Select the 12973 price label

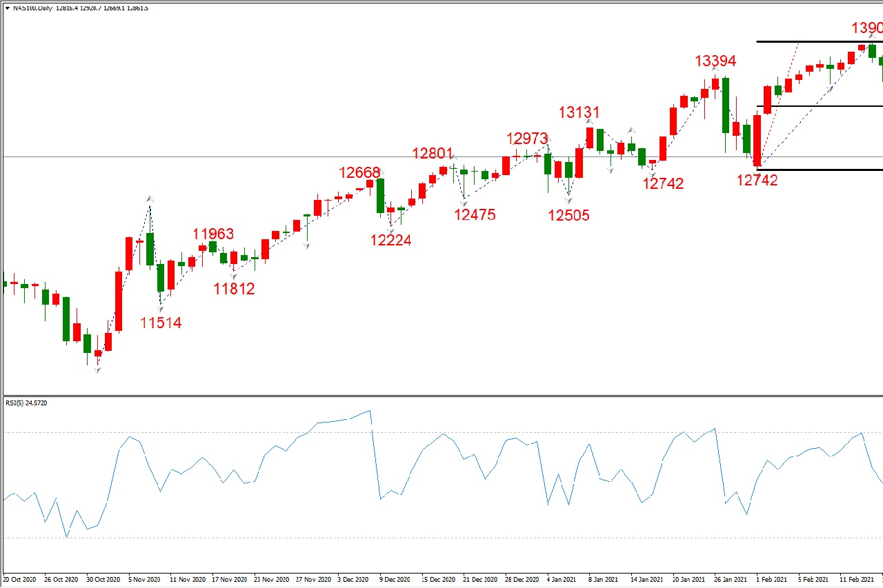[x=527, y=139]
